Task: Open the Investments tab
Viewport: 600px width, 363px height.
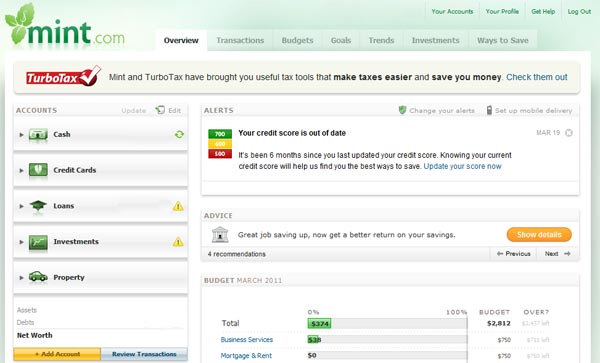Action: 435,40
